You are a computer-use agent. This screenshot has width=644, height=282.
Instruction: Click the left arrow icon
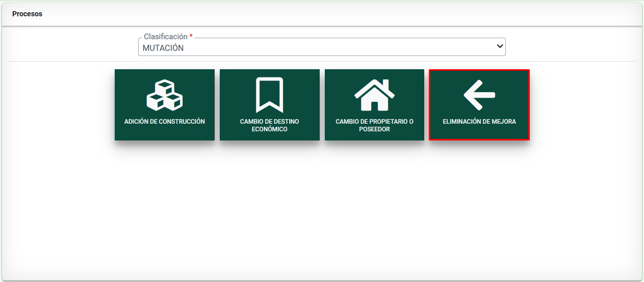click(479, 95)
